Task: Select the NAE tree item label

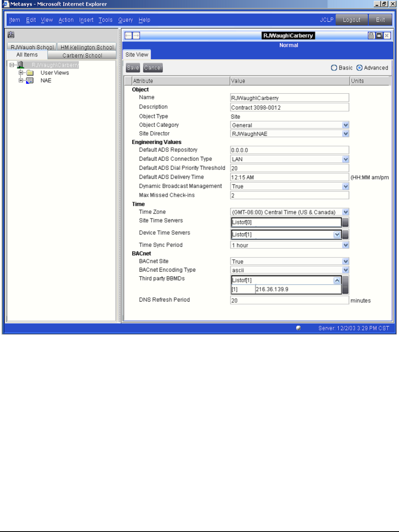Action: [x=46, y=81]
